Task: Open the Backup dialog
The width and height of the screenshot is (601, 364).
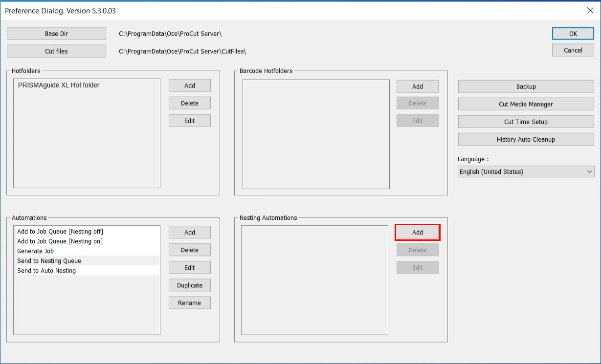Action: [x=526, y=86]
